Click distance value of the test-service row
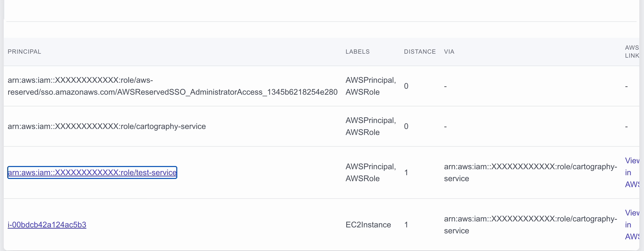The width and height of the screenshot is (644, 251). tap(406, 172)
